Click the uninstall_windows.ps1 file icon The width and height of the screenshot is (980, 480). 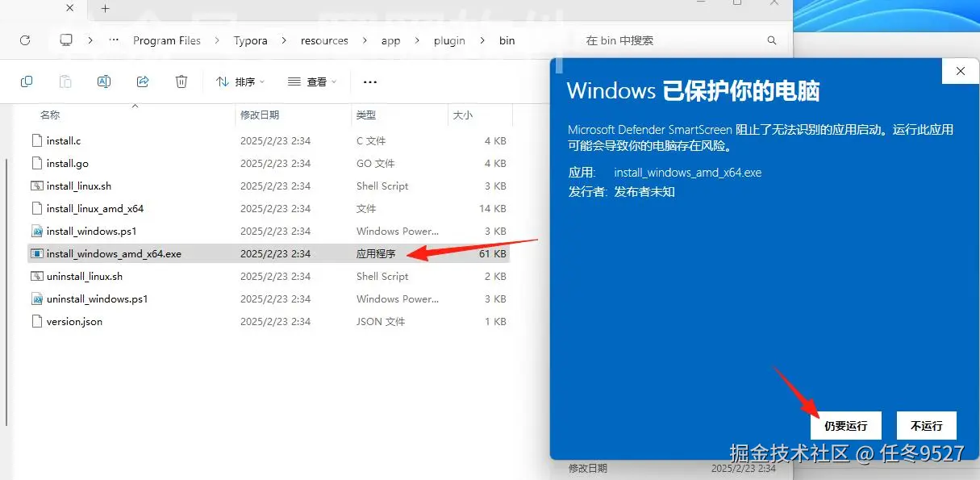36,298
